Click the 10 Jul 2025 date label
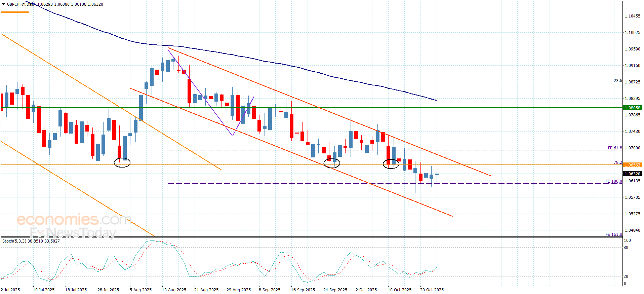The image size is (644, 294). click(44, 290)
